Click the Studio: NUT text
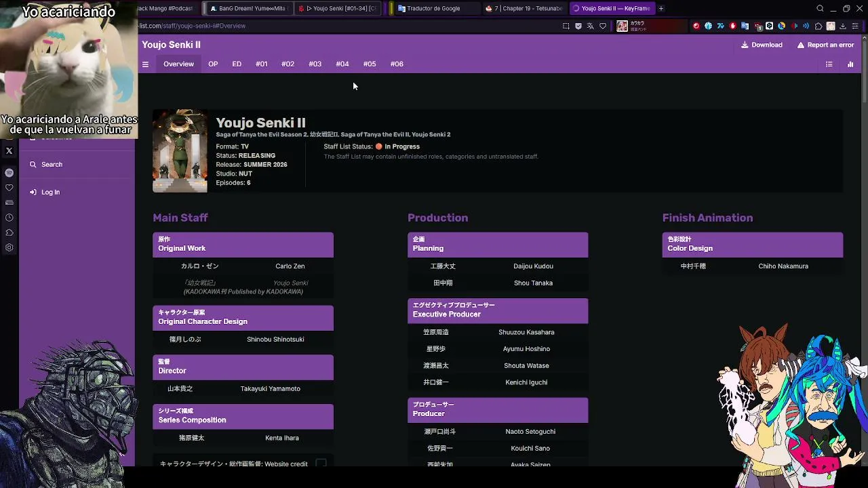The image size is (868, 488). (234, 174)
